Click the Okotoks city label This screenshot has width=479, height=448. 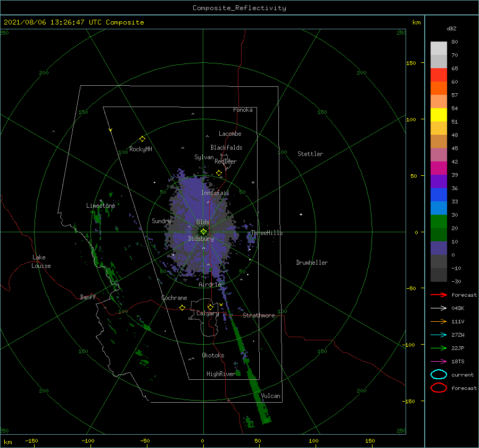click(x=213, y=355)
